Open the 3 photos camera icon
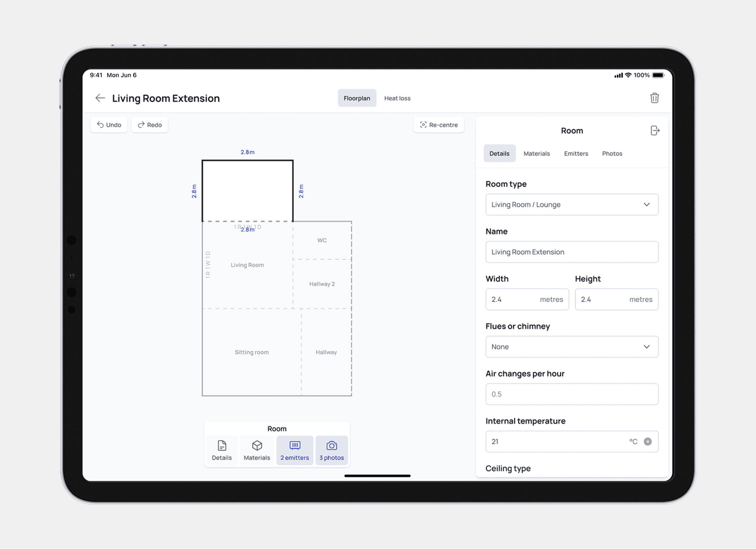Viewport: 756px width, 549px height. click(x=331, y=450)
